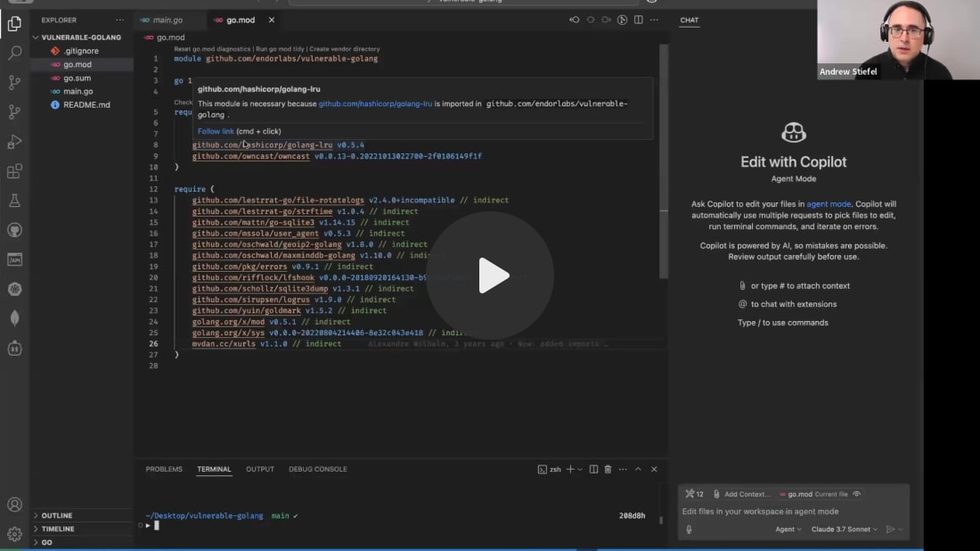
Task: Send the Copilot chat request
Action: (891, 529)
